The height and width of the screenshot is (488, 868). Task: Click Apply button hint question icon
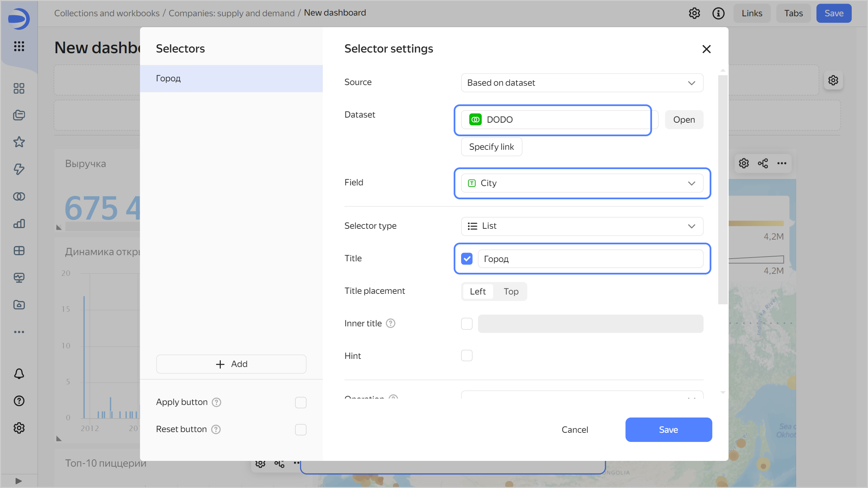click(216, 402)
